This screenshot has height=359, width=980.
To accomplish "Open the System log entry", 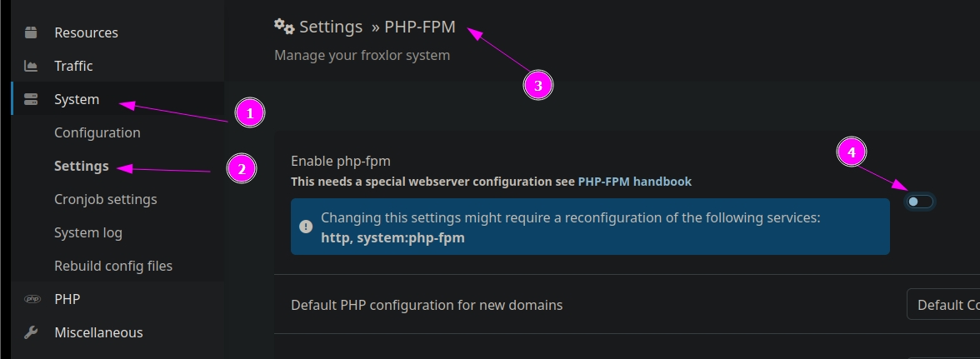I will click(88, 233).
